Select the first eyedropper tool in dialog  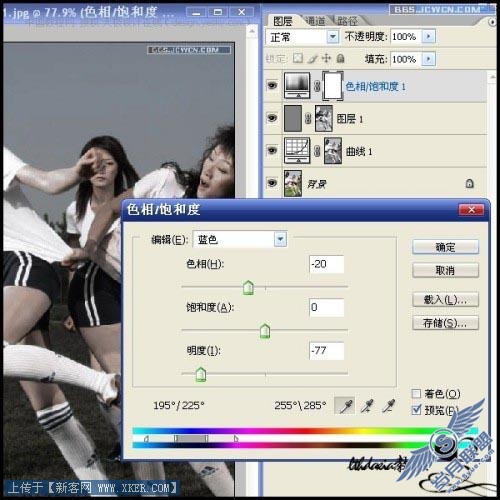coord(345,406)
